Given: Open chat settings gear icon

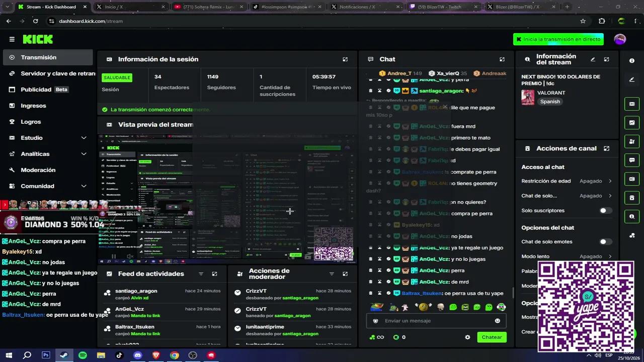Looking at the screenshot, I should (x=467, y=337).
